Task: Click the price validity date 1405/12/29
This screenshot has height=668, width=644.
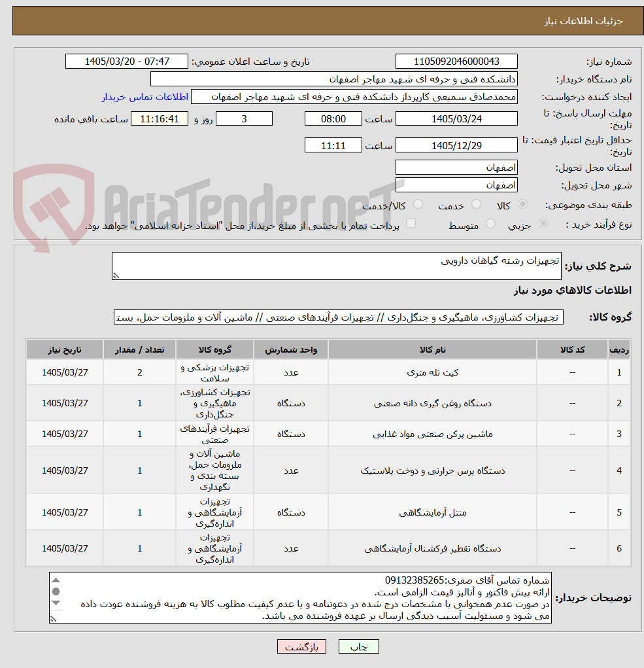Action: click(456, 146)
